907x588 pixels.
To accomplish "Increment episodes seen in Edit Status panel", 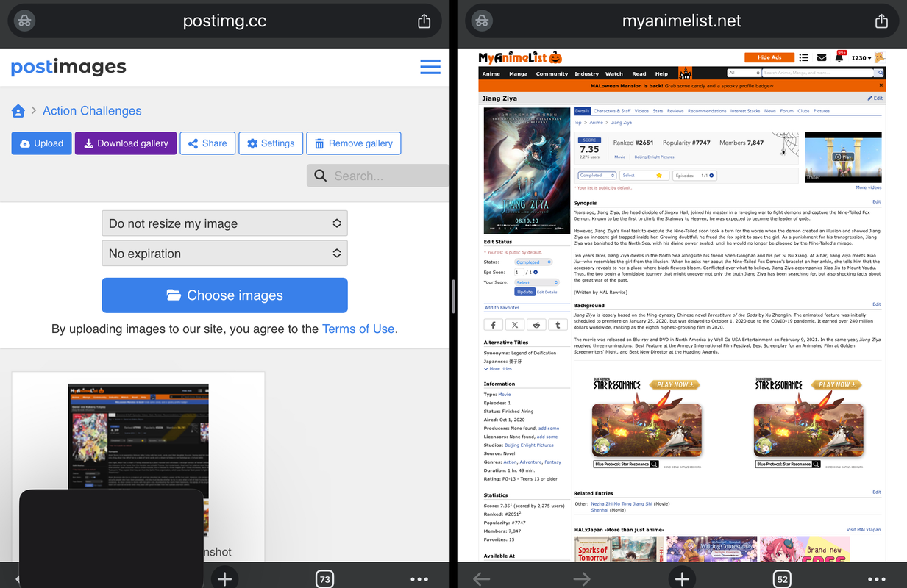I will click(x=536, y=273).
